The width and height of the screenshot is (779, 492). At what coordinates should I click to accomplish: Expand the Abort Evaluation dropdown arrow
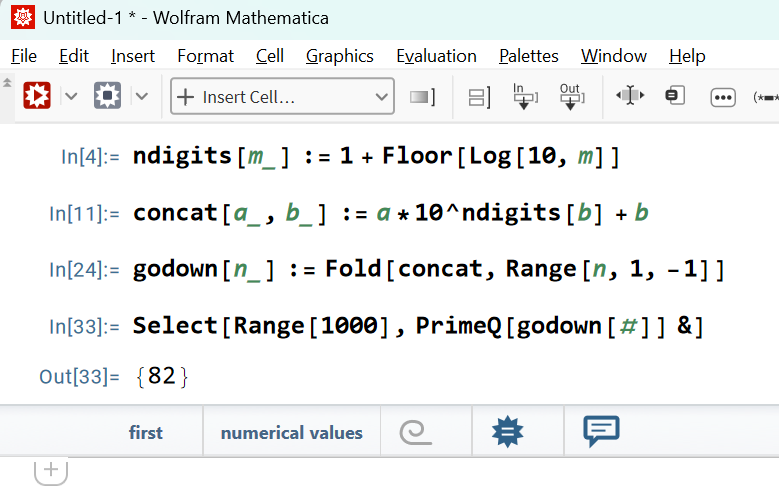click(x=142, y=96)
